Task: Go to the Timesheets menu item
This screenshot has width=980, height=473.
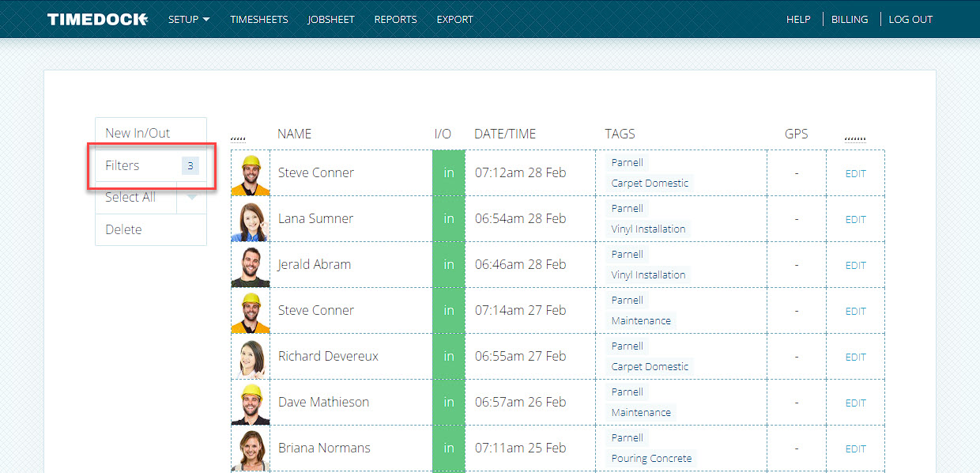Action: [x=258, y=19]
